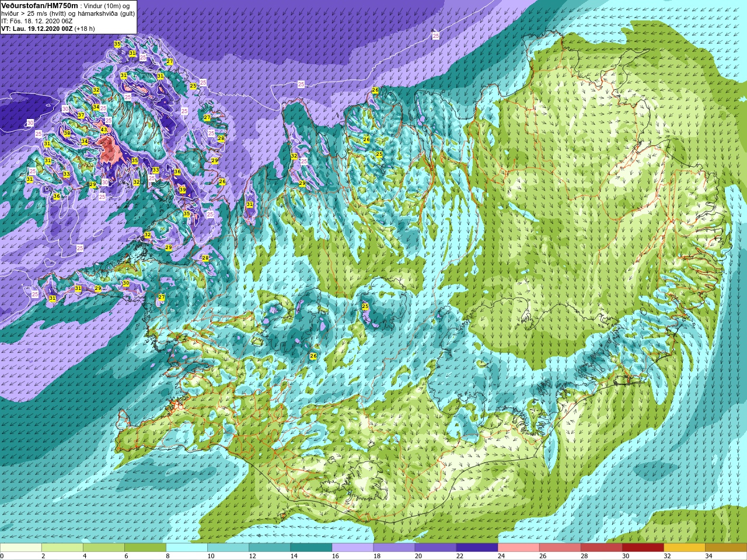Select the 10–12 m/s turquoise legend swatch
747x560 pixels.
[x=228, y=548]
